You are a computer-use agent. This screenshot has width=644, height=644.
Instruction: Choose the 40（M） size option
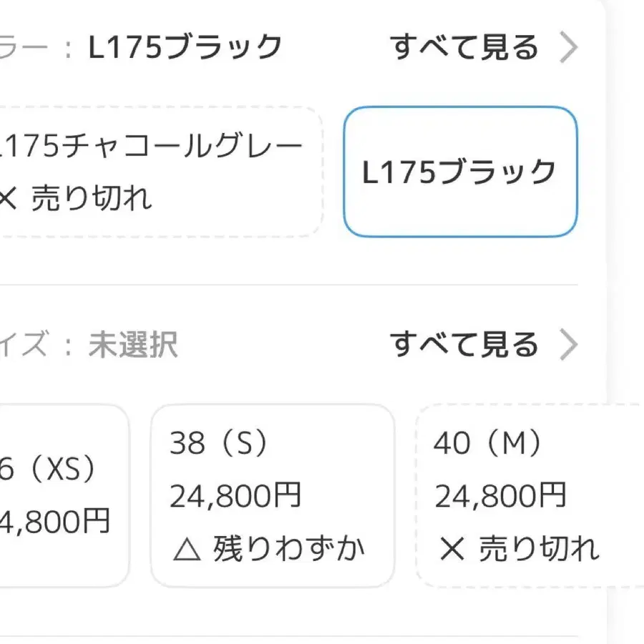click(x=530, y=495)
